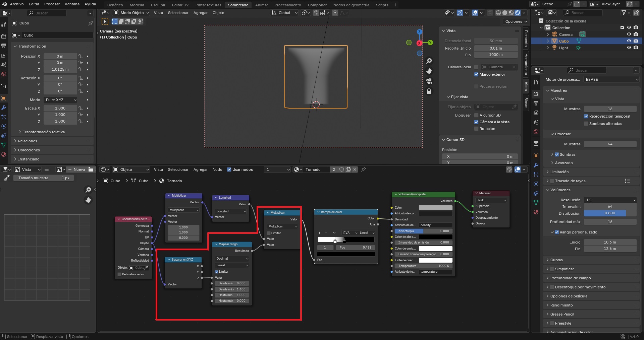Open the outliner filter funnel icon
The width and height of the screenshot is (644, 340).
click(624, 13)
